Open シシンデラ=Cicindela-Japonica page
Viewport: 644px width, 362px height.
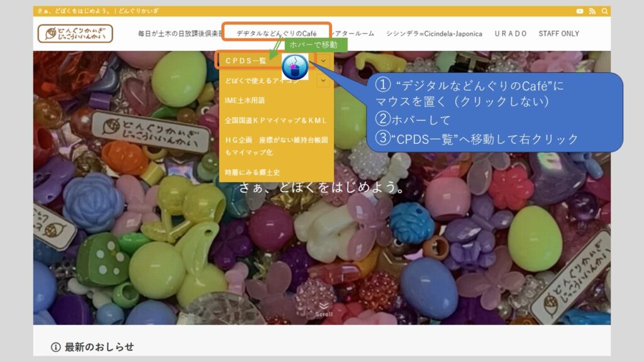pos(434,34)
